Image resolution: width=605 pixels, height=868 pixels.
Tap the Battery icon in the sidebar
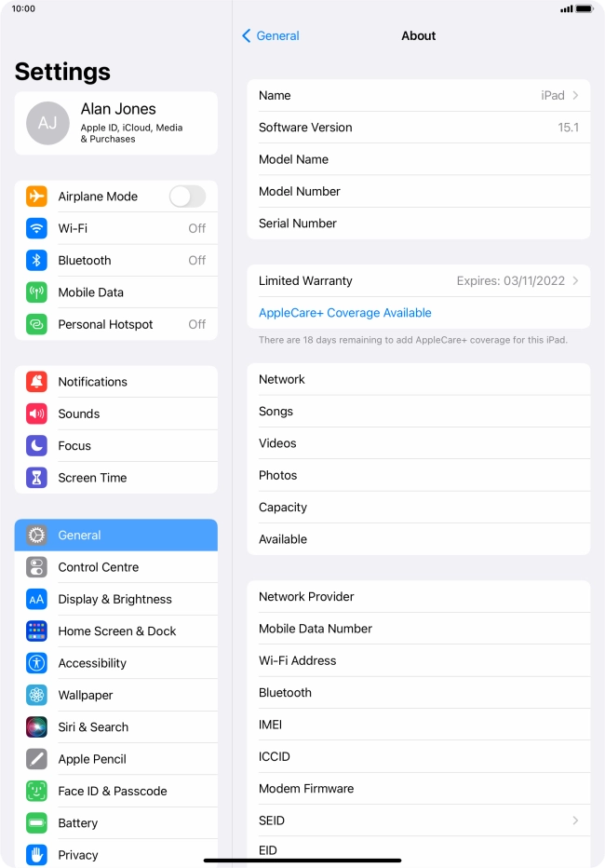tap(36, 823)
